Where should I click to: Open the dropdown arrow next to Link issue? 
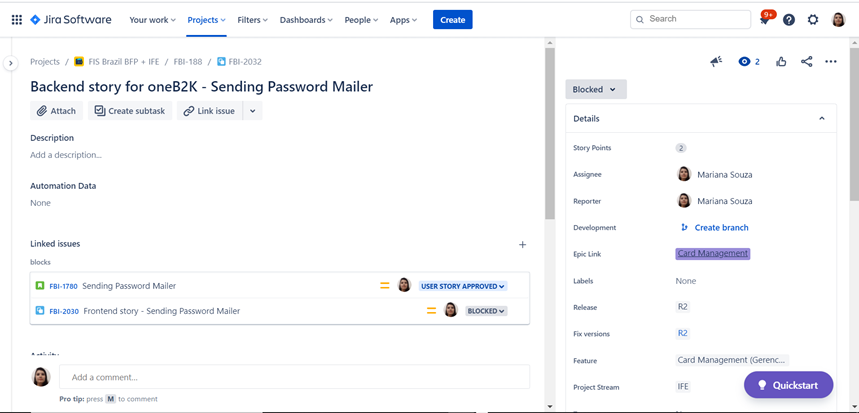[253, 111]
